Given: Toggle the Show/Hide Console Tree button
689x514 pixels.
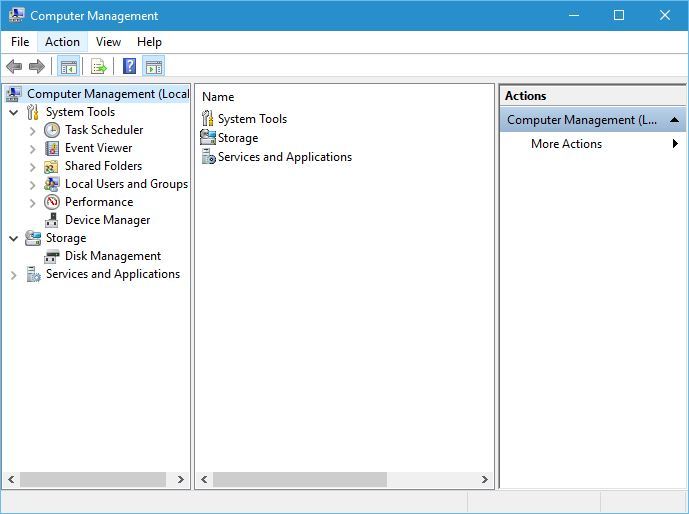Looking at the screenshot, I should click(68, 67).
